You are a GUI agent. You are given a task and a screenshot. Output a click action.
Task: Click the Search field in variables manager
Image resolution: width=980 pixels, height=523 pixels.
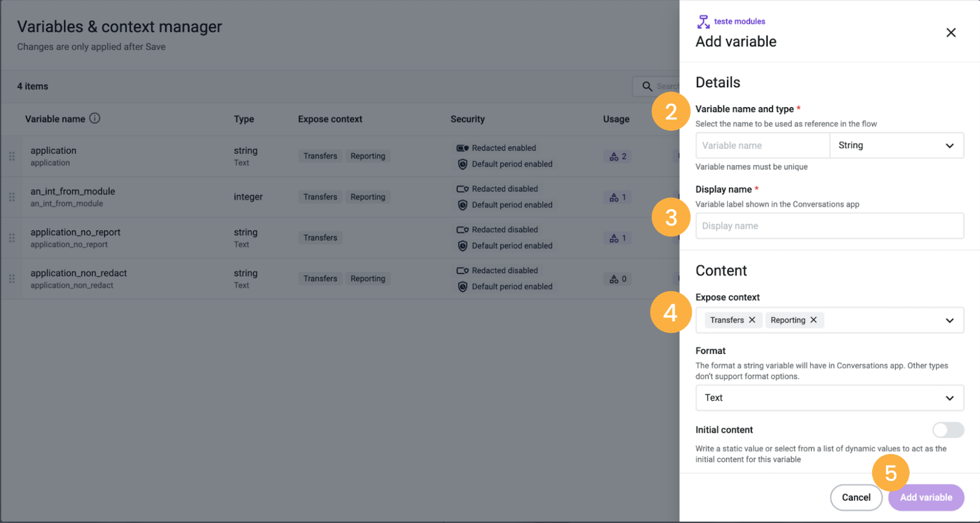point(657,86)
